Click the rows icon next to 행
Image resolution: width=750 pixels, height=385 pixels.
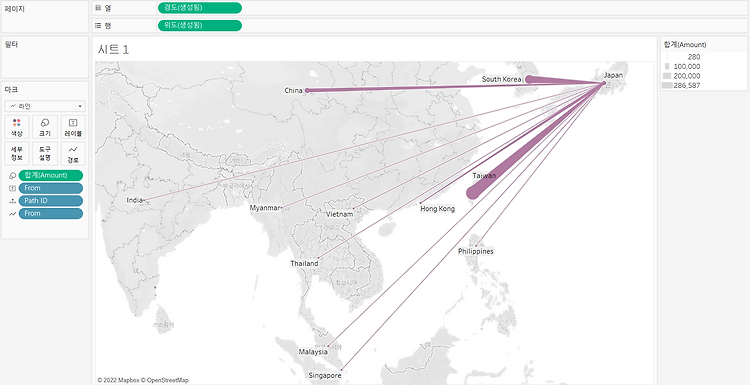tap(98, 25)
